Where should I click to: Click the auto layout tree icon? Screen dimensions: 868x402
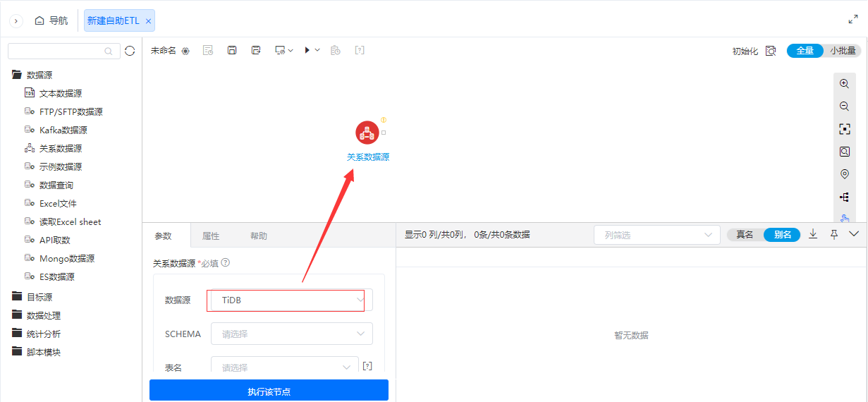(x=844, y=197)
